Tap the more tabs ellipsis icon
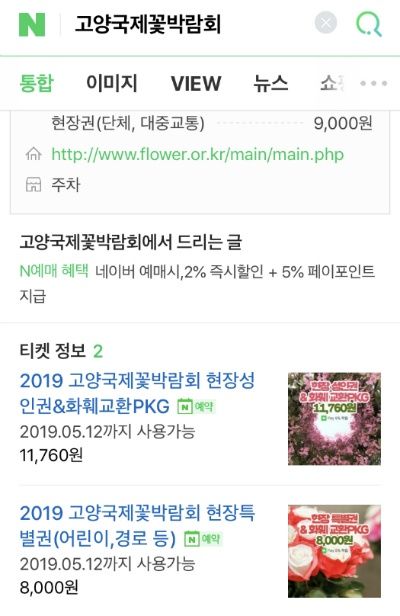The width and height of the screenshot is (400, 616). 374,83
